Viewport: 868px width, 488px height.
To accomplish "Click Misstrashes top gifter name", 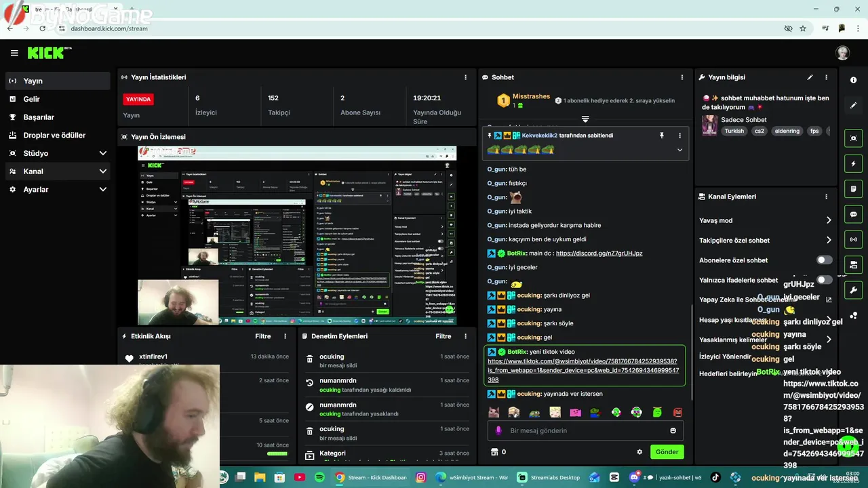I will point(531,96).
